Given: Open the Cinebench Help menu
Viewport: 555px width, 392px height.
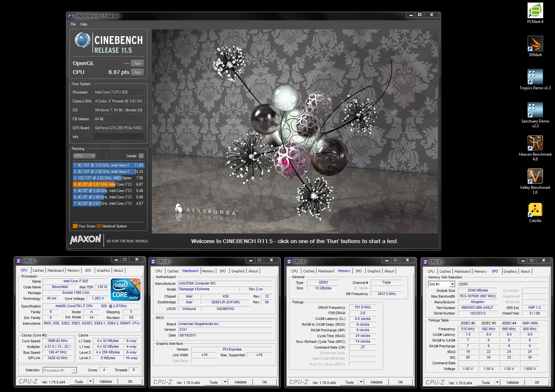Looking at the screenshot, I should (84, 24).
